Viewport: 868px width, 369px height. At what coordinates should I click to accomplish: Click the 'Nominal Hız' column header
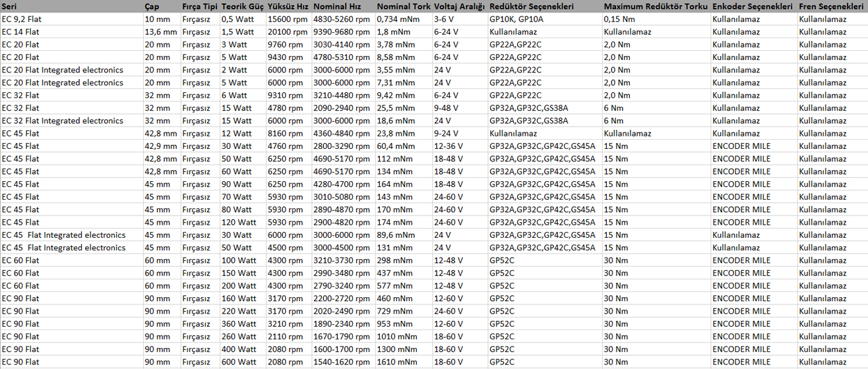(343, 7)
